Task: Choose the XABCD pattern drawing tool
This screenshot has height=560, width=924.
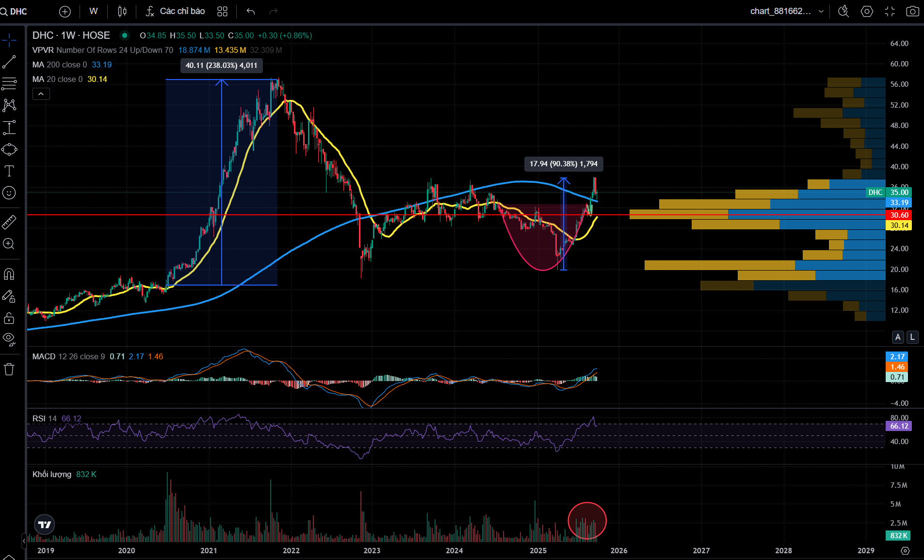Action: (x=9, y=105)
